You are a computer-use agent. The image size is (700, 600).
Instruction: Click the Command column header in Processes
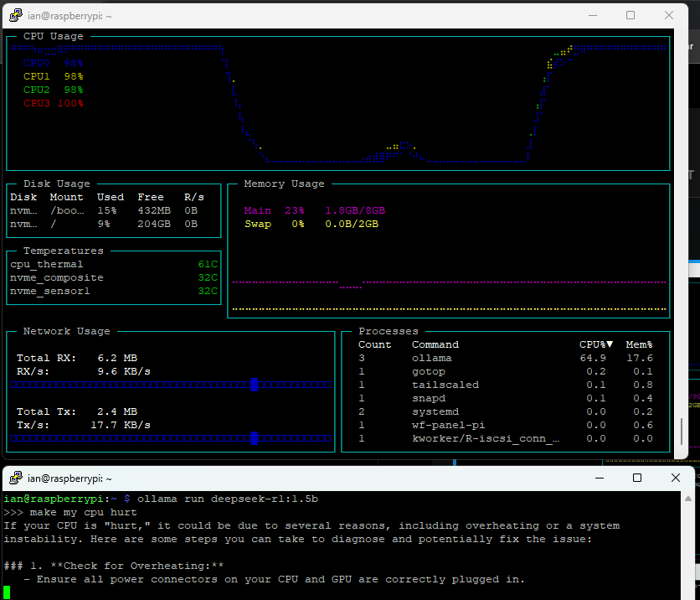435,344
